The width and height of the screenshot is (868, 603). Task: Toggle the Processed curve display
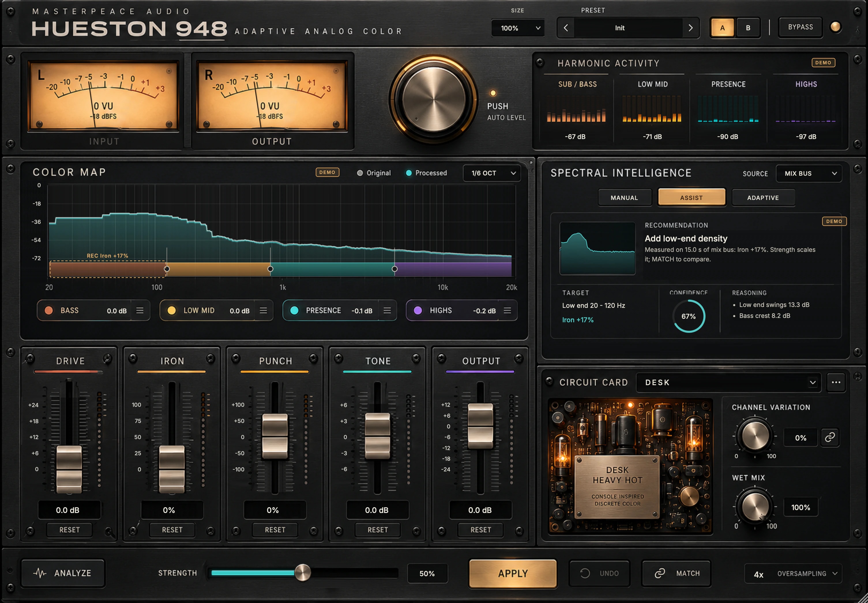(x=426, y=173)
